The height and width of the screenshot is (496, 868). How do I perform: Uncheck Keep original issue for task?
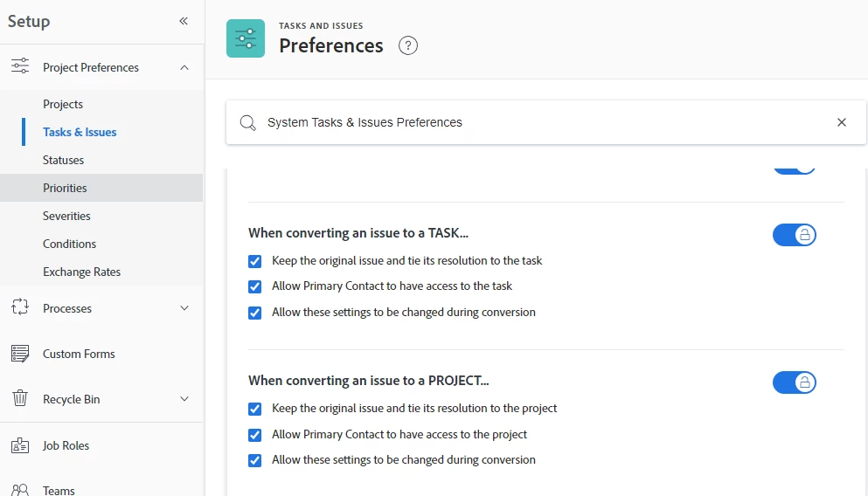pos(255,261)
